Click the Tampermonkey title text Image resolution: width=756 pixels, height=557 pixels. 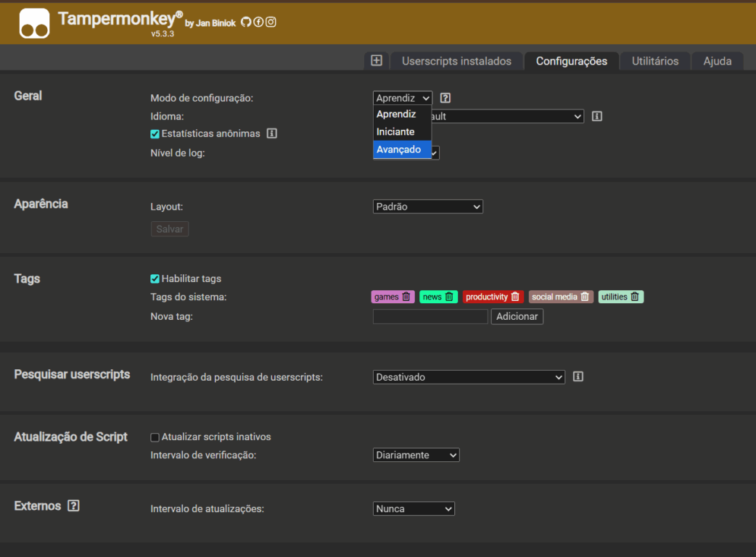(x=120, y=19)
